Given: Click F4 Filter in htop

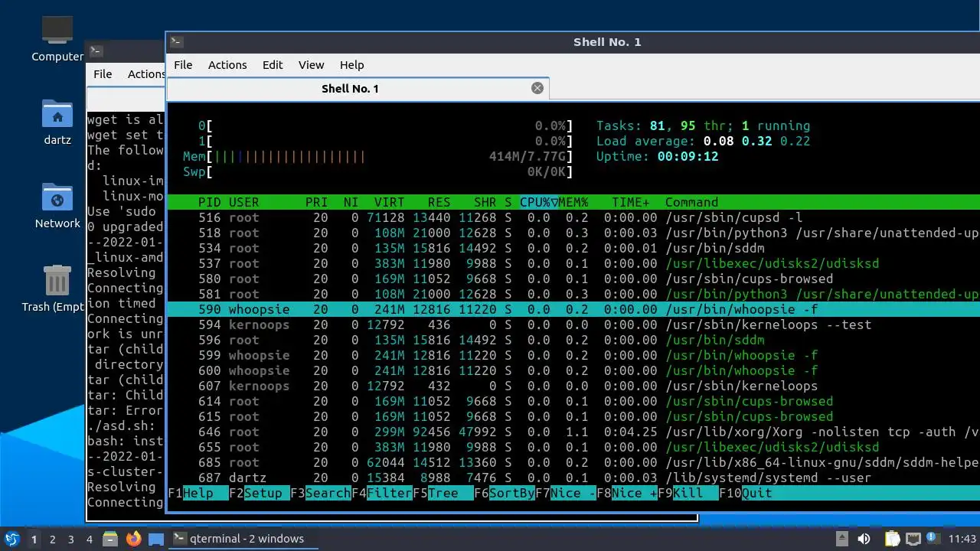Looking at the screenshot, I should tap(382, 493).
